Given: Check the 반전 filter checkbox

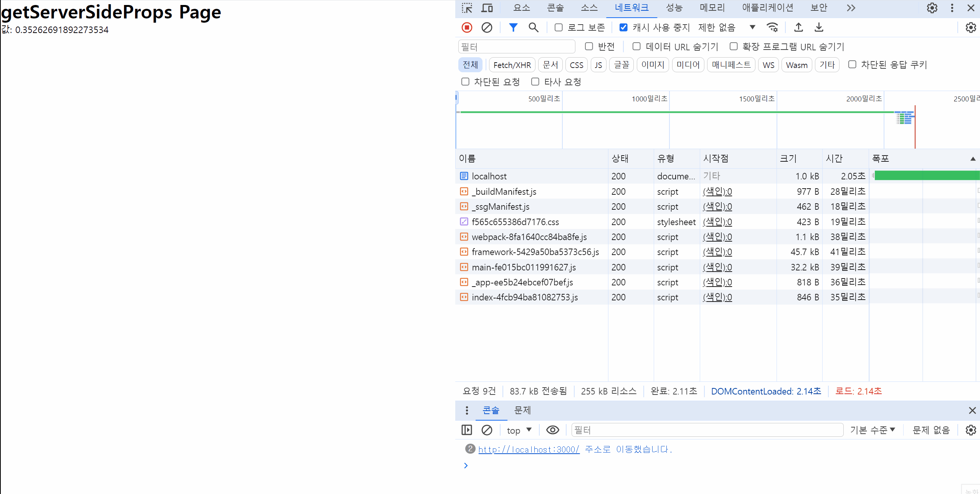Looking at the screenshot, I should (x=589, y=46).
